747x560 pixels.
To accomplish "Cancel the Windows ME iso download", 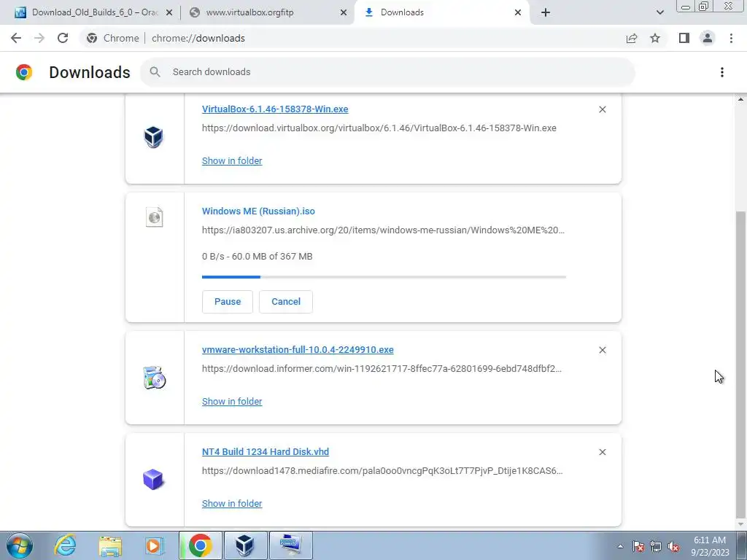I will coord(286,301).
